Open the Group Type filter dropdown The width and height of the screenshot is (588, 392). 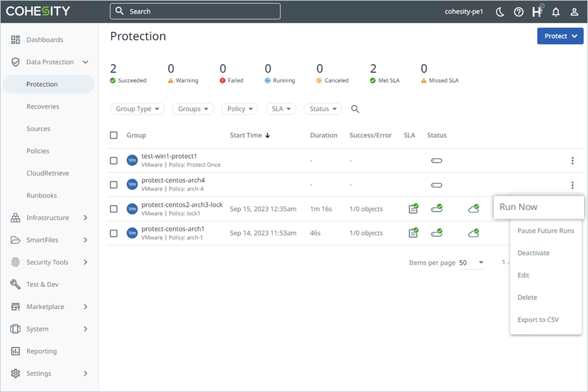137,109
